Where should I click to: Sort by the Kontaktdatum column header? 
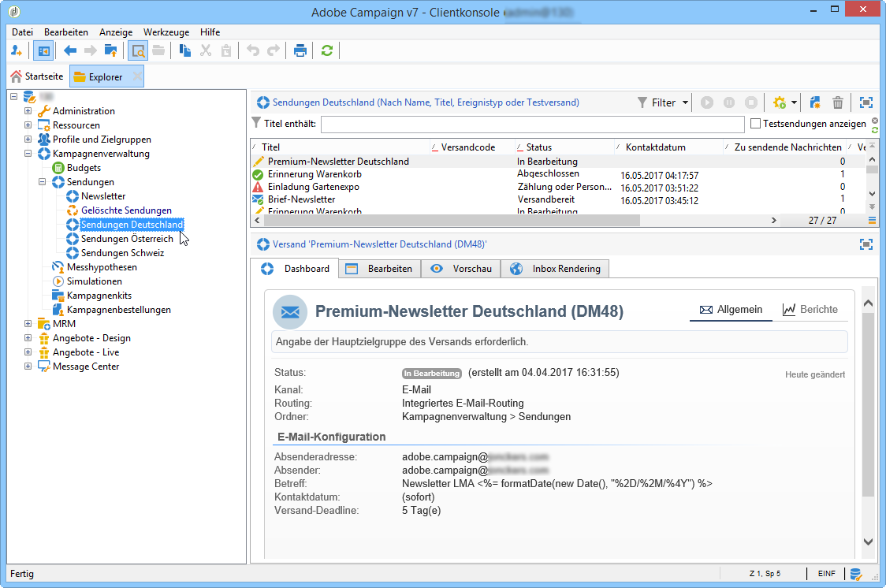(x=668, y=147)
